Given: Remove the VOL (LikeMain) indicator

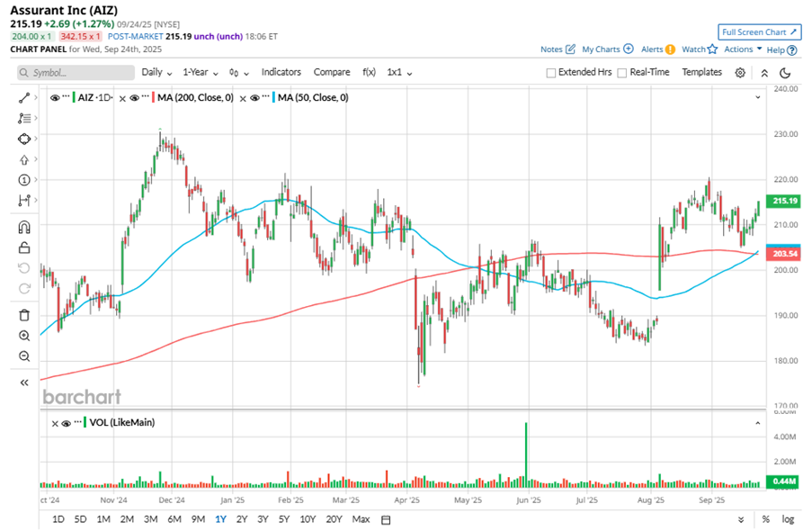Looking at the screenshot, I should point(55,424).
